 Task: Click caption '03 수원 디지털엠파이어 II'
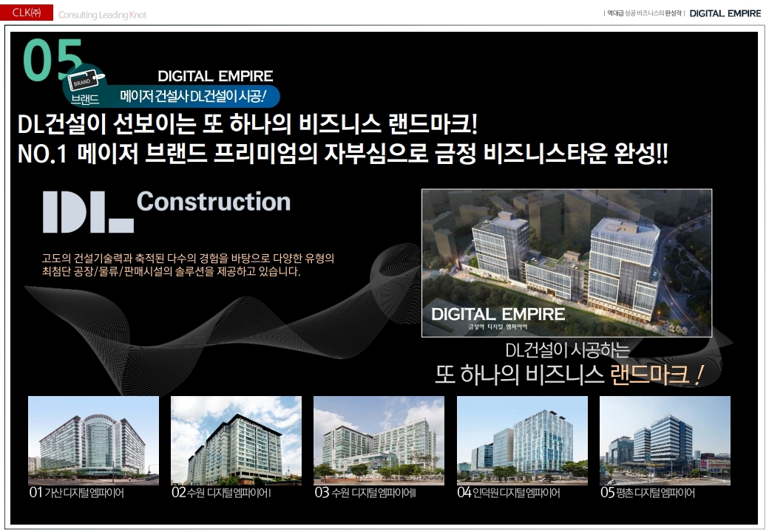pos(365,492)
